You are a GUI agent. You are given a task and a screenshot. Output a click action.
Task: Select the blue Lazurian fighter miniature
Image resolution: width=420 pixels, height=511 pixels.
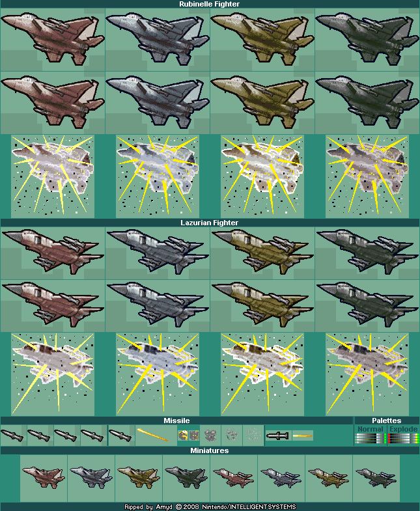pos(281,478)
